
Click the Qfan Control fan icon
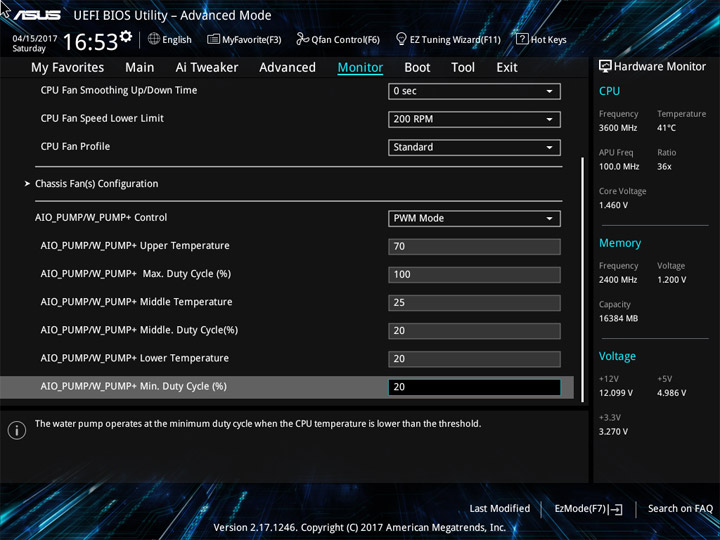point(302,39)
